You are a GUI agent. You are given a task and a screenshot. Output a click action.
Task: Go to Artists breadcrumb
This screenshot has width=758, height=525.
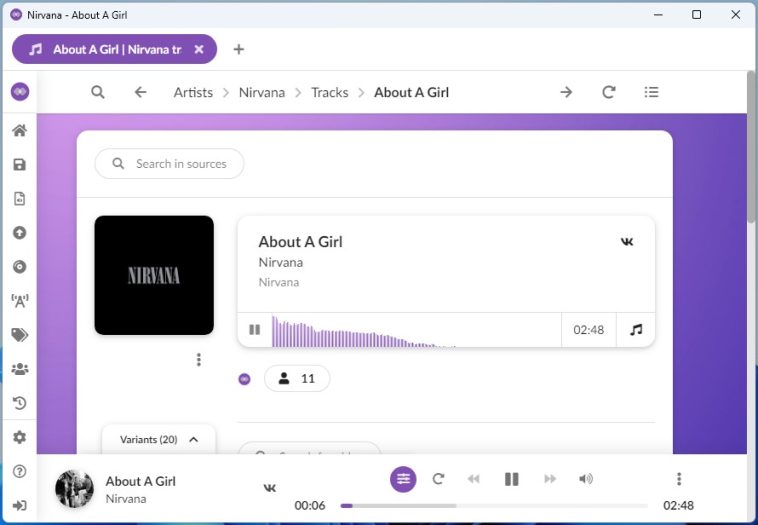pyautogui.click(x=193, y=92)
